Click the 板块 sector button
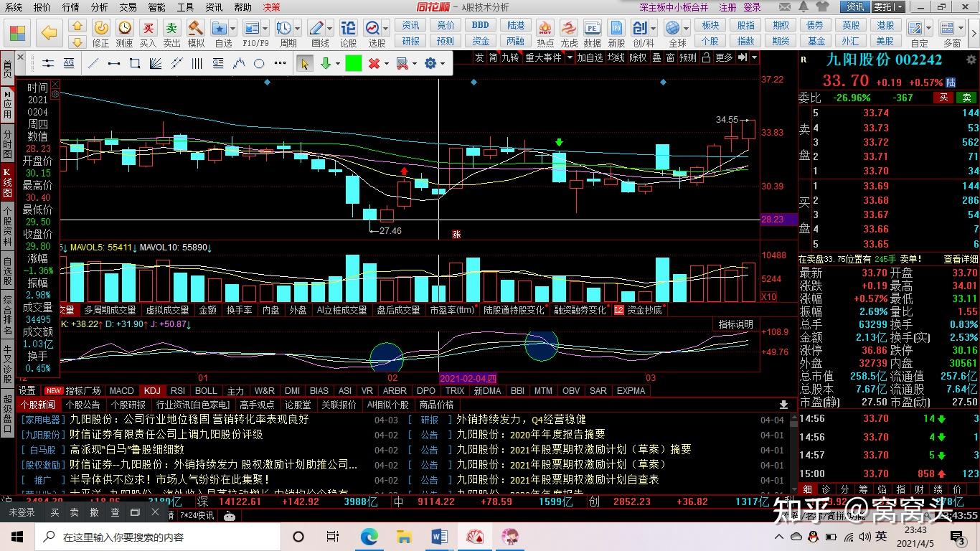Image resolution: width=980 pixels, height=551 pixels. pyautogui.click(x=710, y=25)
